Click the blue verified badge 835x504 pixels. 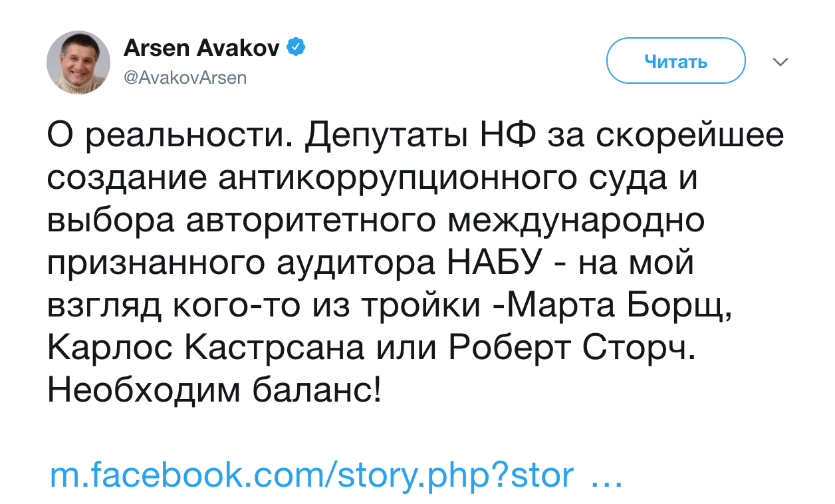(x=296, y=47)
